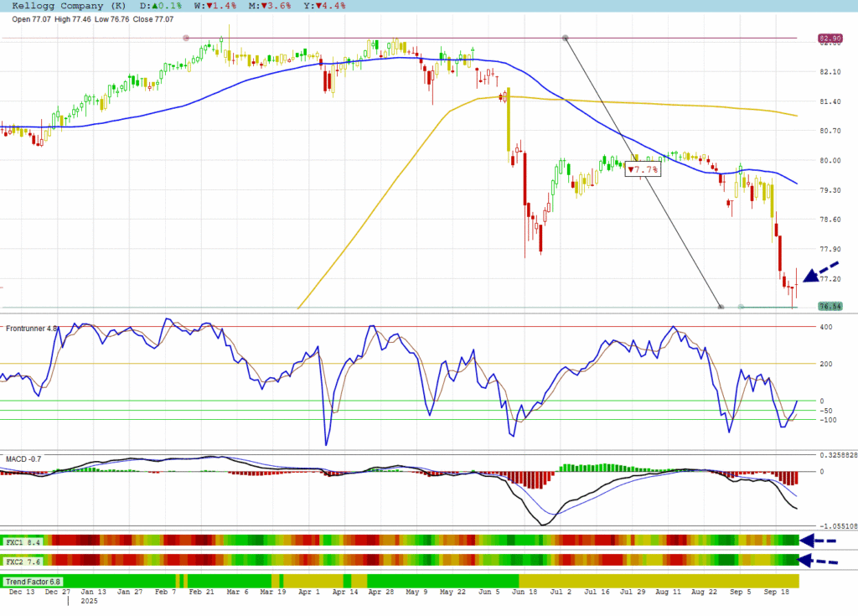Click the green 76.54 price level tag
This screenshot has width=858, height=616.
point(830,307)
